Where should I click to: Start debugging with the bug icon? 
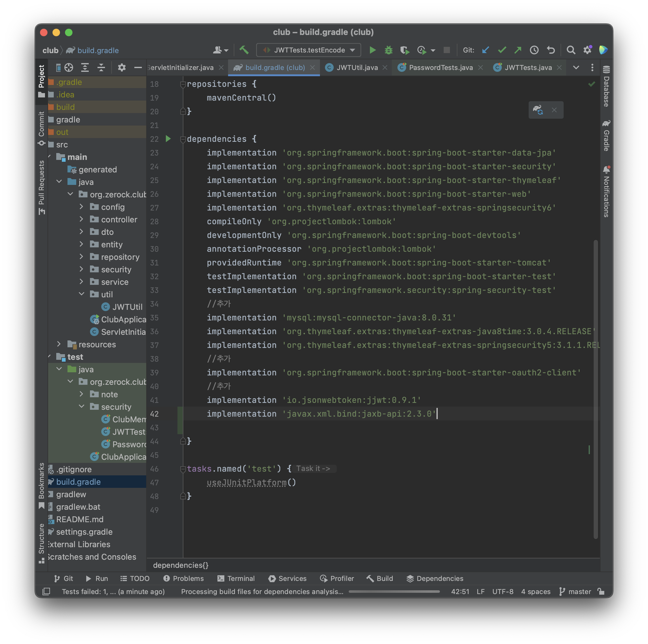pos(388,50)
